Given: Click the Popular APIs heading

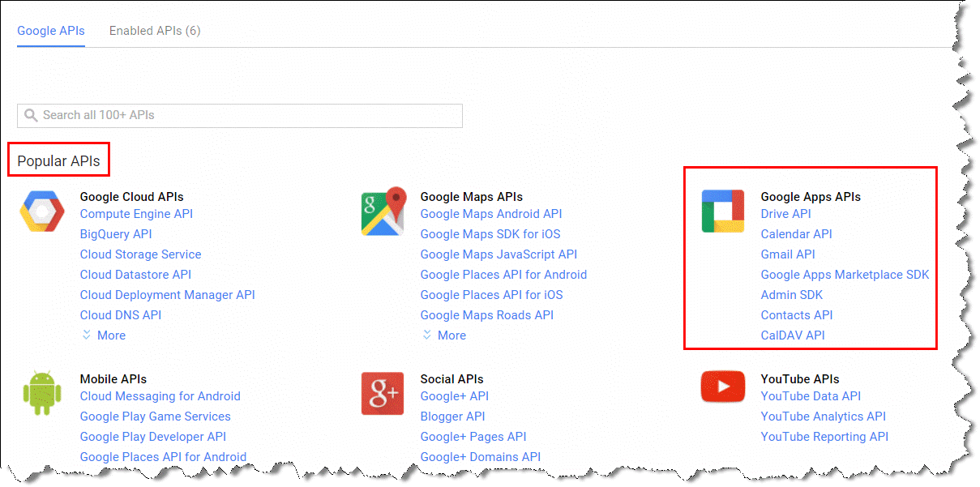Looking at the screenshot, I should pyautogui.click(x=59, y=161).
